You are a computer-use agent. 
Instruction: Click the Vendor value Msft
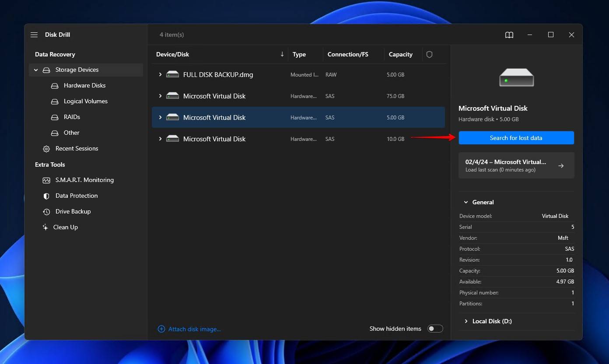pos(563,238)
